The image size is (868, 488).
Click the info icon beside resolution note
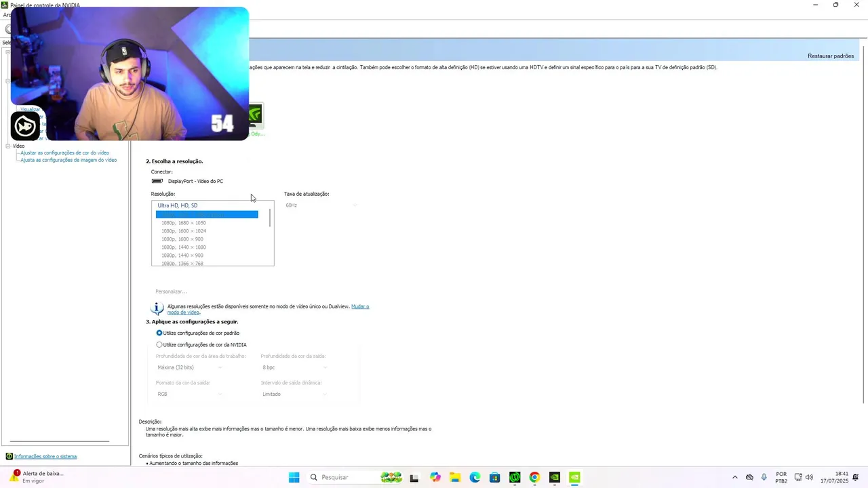[x=157, y=308]
